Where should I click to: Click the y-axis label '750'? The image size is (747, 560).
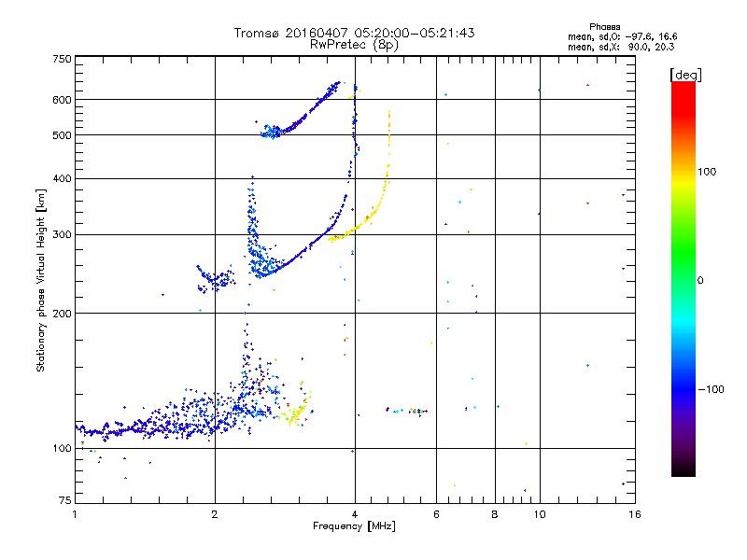click(62, 59)
